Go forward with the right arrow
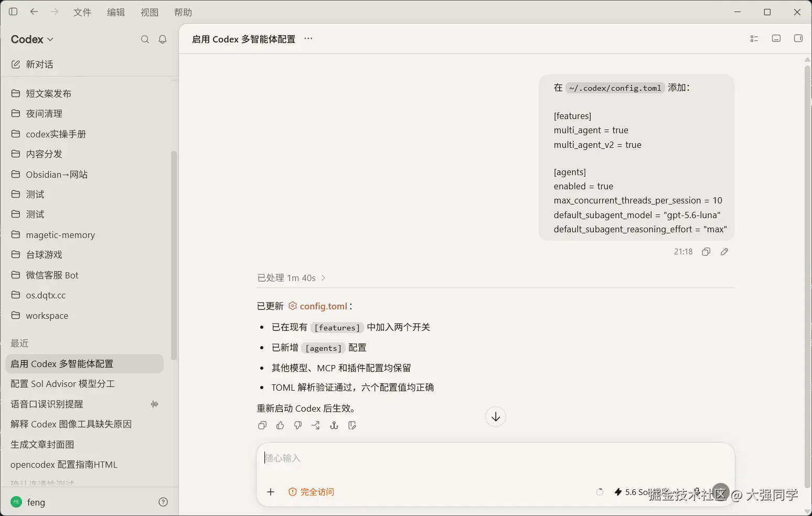Screen dimensions: 812x516 pyautogui.click(x=55, y=12)
